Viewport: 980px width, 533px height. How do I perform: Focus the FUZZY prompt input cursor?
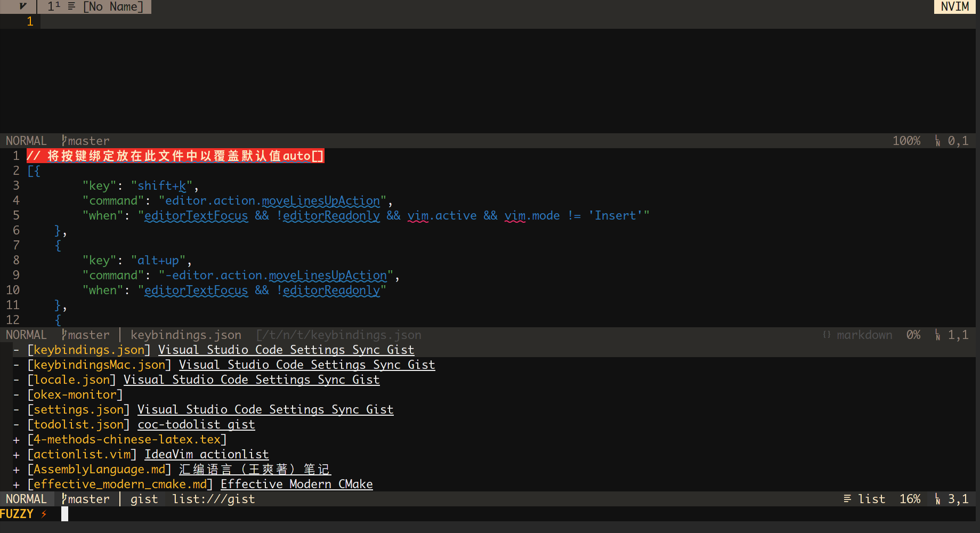[x=64, y=514]
